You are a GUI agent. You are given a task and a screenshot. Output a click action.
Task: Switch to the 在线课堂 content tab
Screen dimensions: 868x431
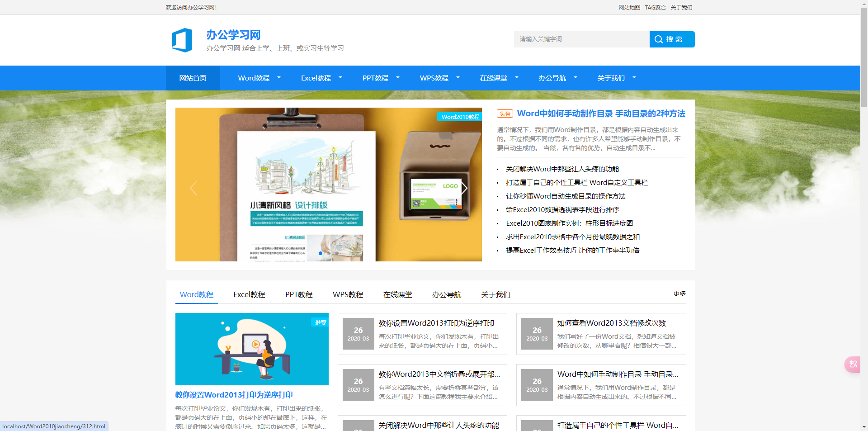(398, 294)
